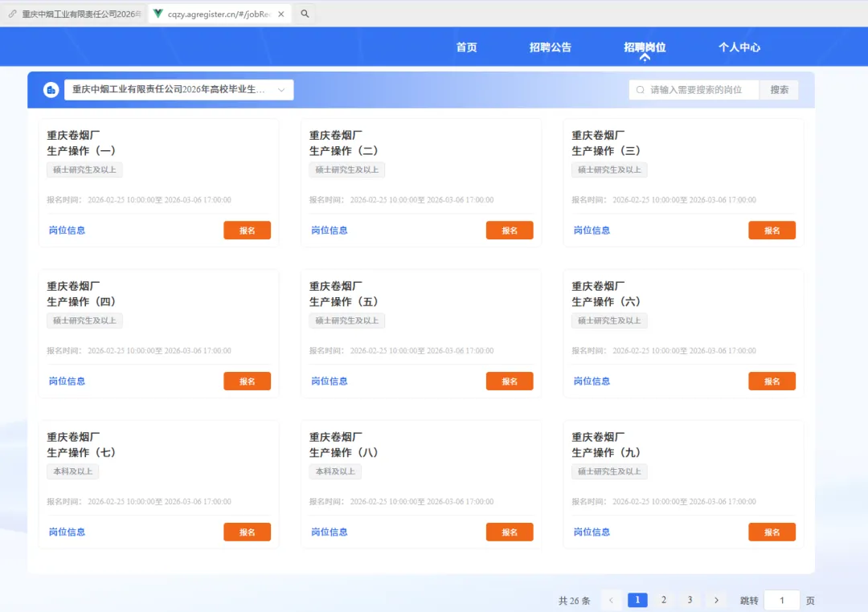Open 岗位信息 for 生产操作（四）
868x612 pixels.
click(67, 381)
